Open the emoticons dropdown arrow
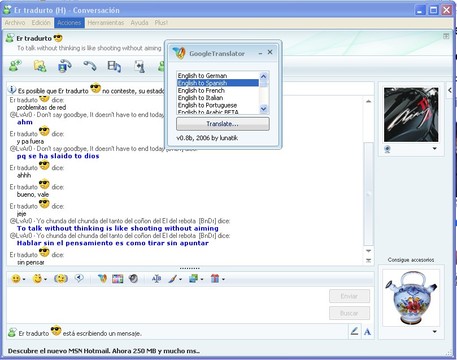This screenshot has width=457, height=360. click(x=24, y=279)
